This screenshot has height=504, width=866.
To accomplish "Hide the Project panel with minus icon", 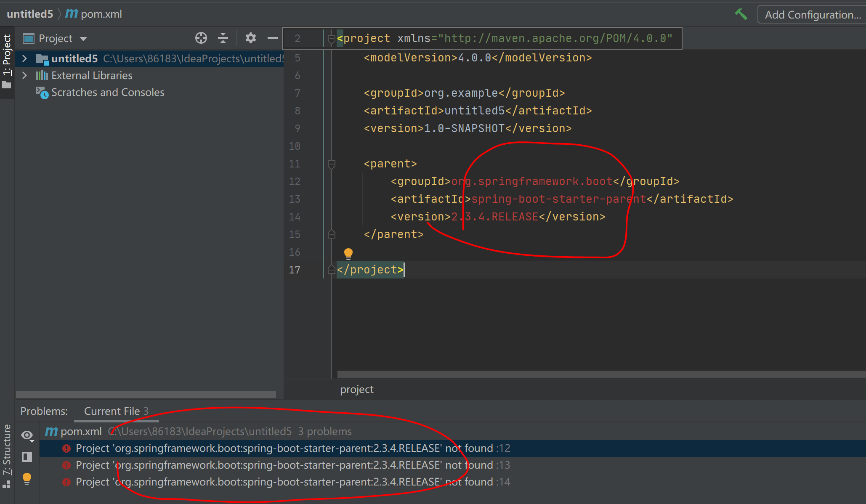I will tap(273, 38).
